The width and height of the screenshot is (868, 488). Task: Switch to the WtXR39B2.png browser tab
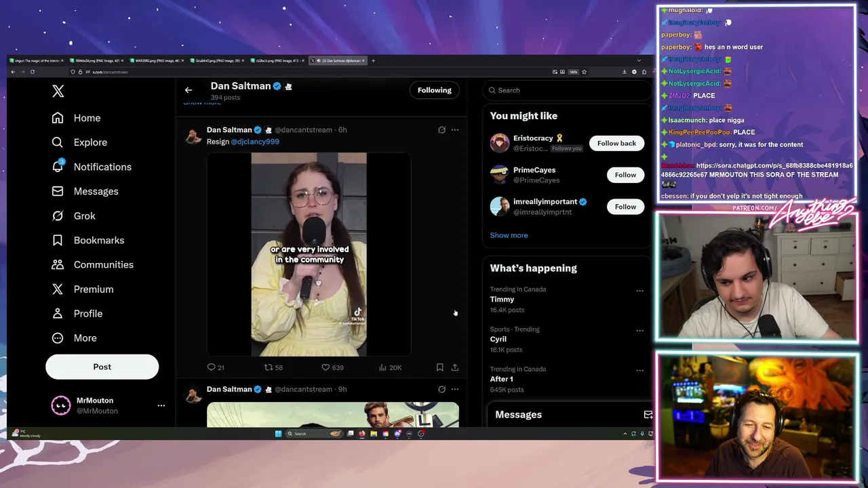156,60
